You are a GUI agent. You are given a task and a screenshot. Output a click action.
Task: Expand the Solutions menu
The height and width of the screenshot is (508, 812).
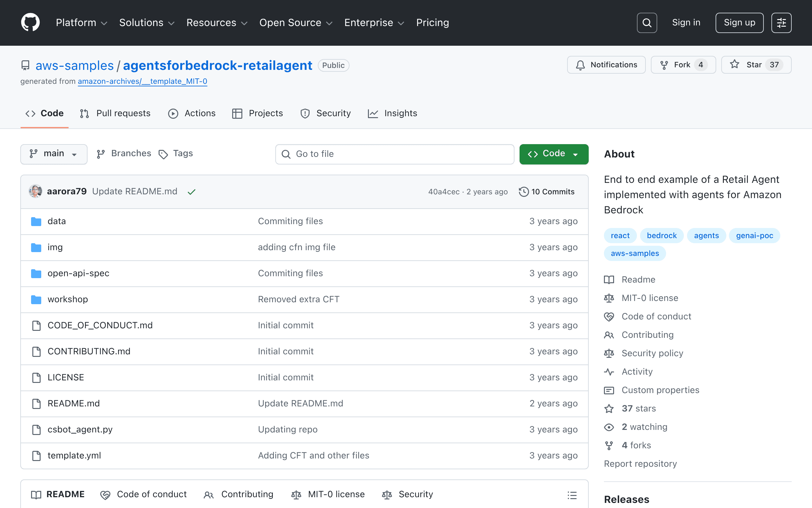tap(147, 23)
